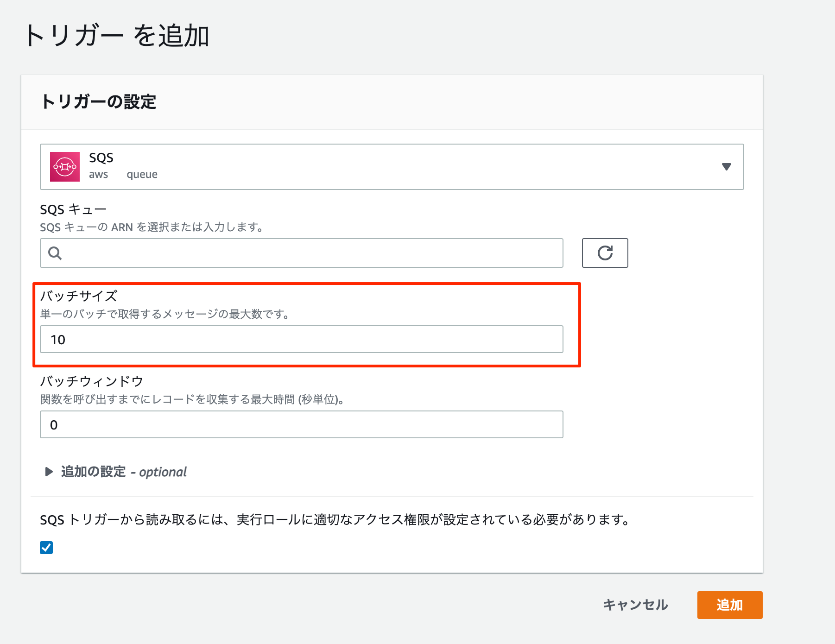Click the checkmark inside the permissions checkbox

(x=46, y=548)
